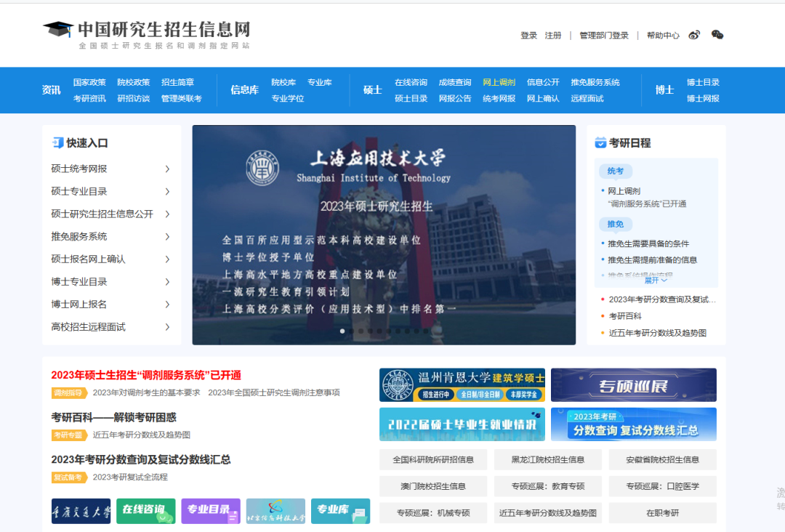Screen dimensions: 785x532
Task: Click the 复试备考 orange tag
Action: (69, 477)
